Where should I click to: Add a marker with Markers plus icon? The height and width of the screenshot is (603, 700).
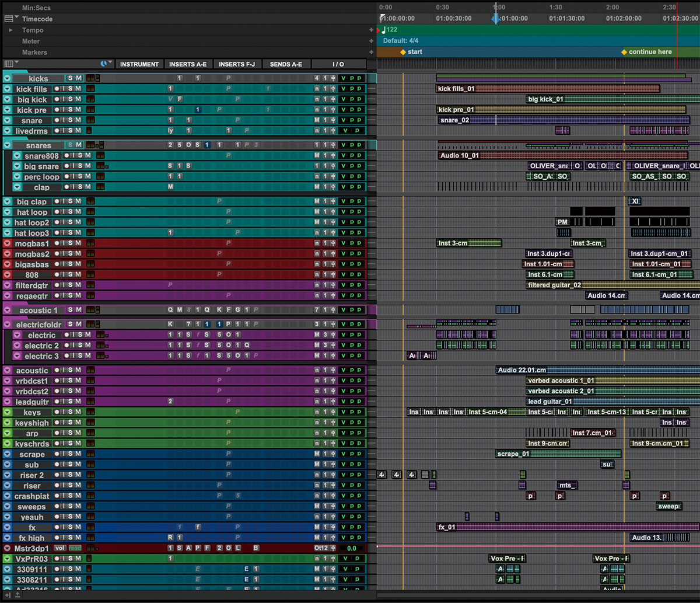pyautogui.click(x=371, y=52)
